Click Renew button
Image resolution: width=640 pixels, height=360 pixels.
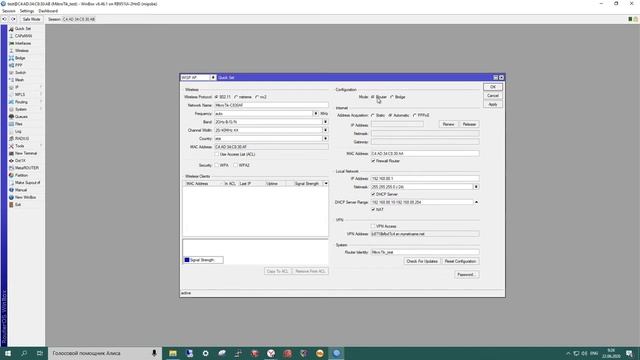coord(449,124)
